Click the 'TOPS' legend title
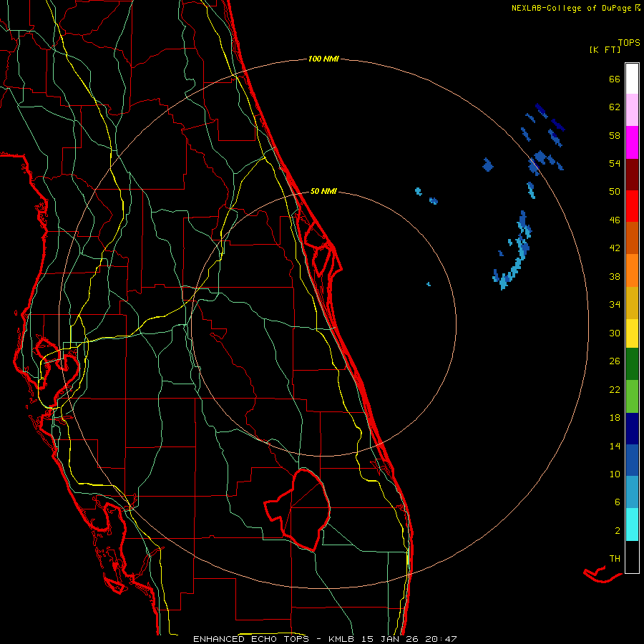Image resolution: width=644 pixels, height=644 pixels. point(629,43)
